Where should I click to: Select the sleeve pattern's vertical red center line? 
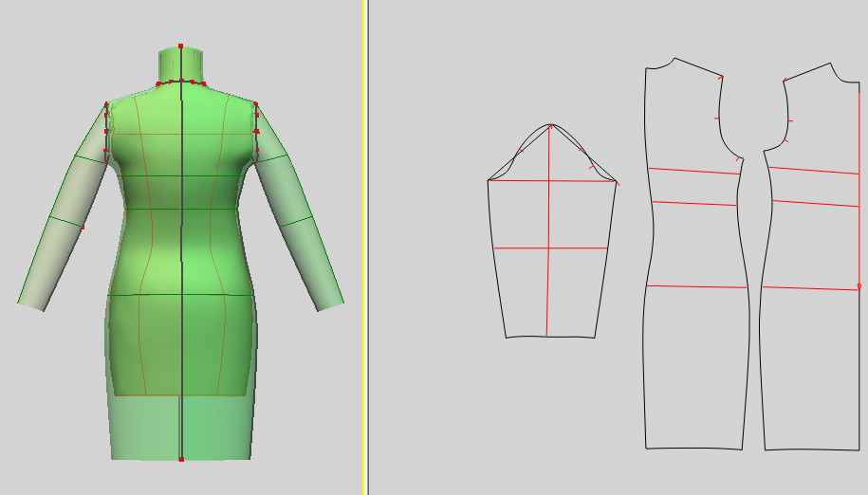[548, 230]
